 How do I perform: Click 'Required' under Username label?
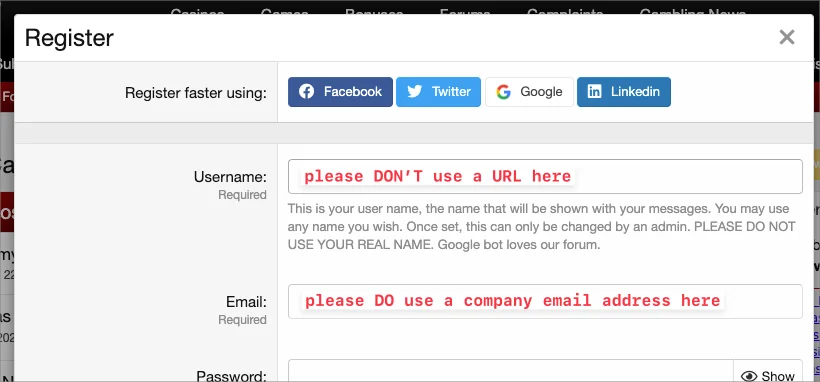[x=242, y=195]
